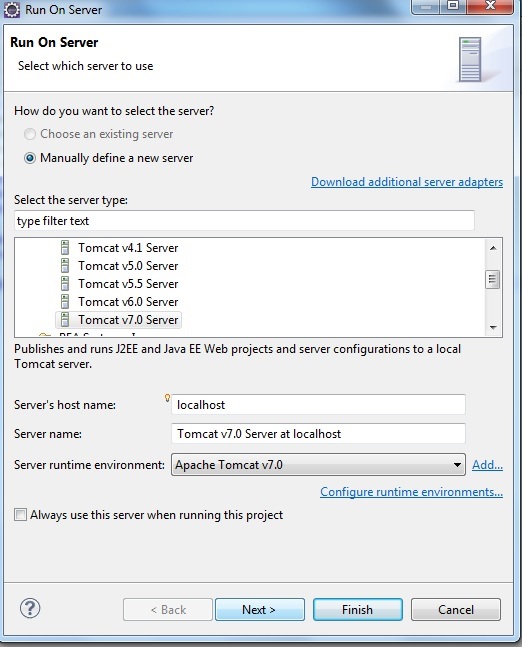The image size is (522, 647).
Task: Click the server list scroll up arrow
Action: [493, 248]
